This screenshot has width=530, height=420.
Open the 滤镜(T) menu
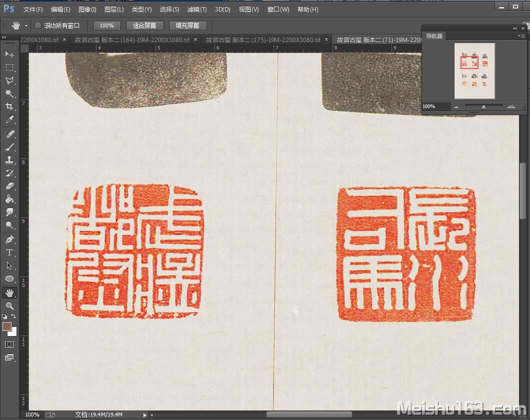[197, 9]
